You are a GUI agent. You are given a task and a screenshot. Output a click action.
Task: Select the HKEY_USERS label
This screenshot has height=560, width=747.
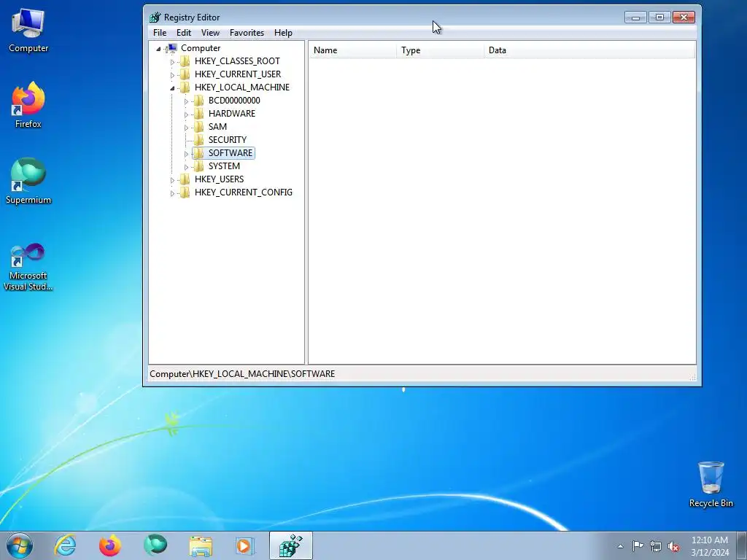[219, 179]
